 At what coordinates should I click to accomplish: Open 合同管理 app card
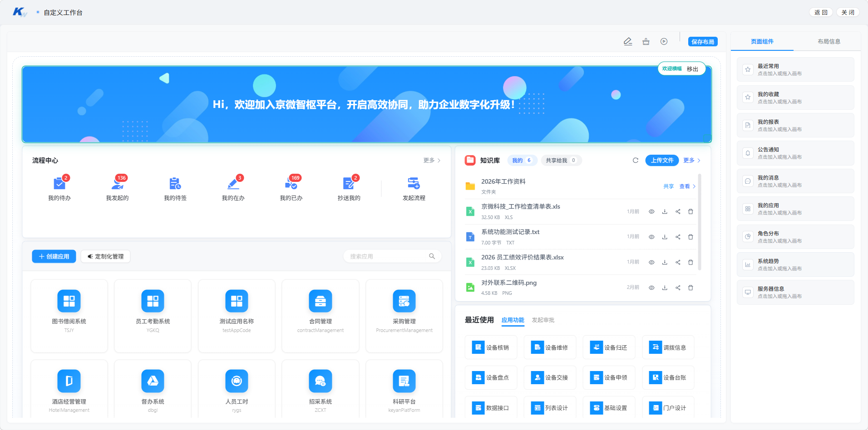(x=321, y=316)
